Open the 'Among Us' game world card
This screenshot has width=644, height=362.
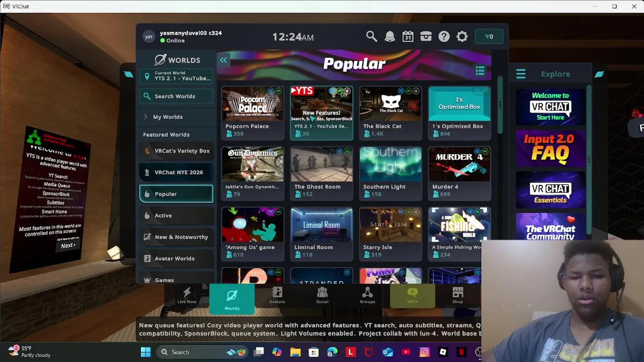253,234
